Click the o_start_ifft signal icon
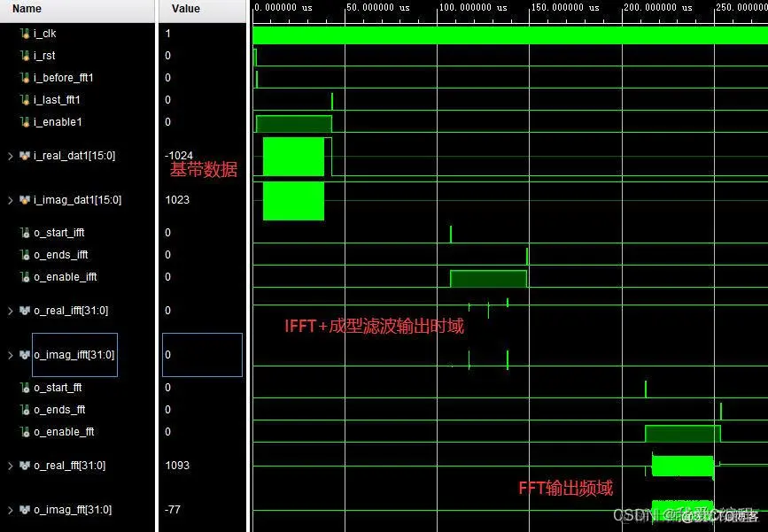768x532 pixels. point(25,233)
